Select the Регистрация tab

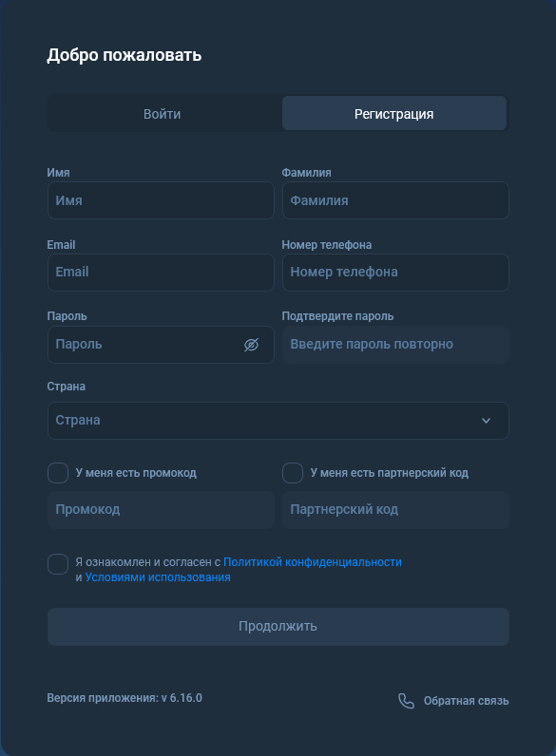(394, 114)
